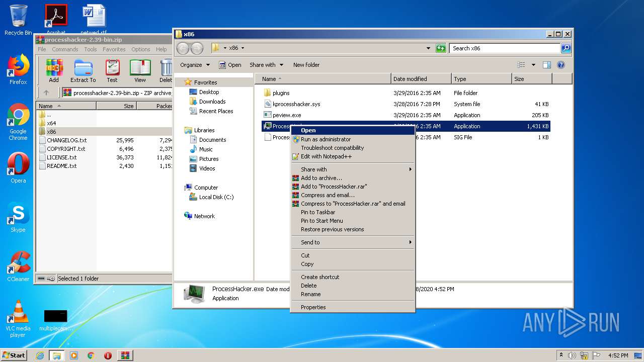This screenshot has width=644, height=362.
Task: Click the Extract To icon in WinRAR
Action: 83,71
